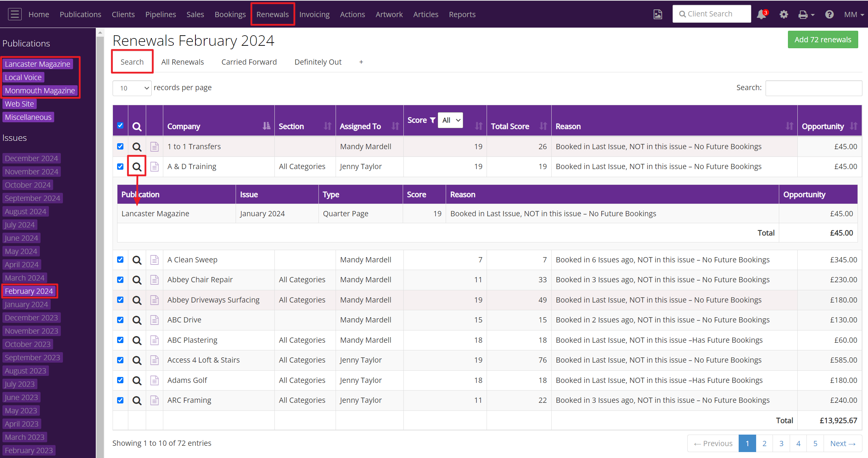Switch to the All Renewals tab

point(182,62)
